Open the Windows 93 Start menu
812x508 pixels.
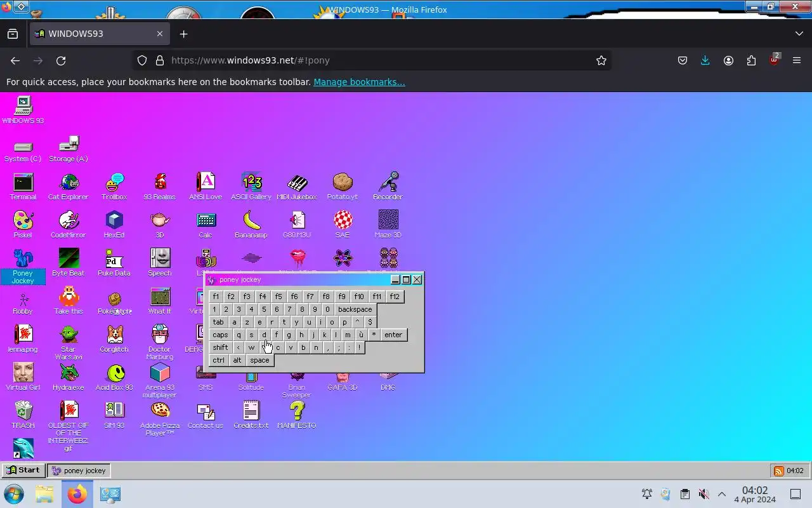23,471
